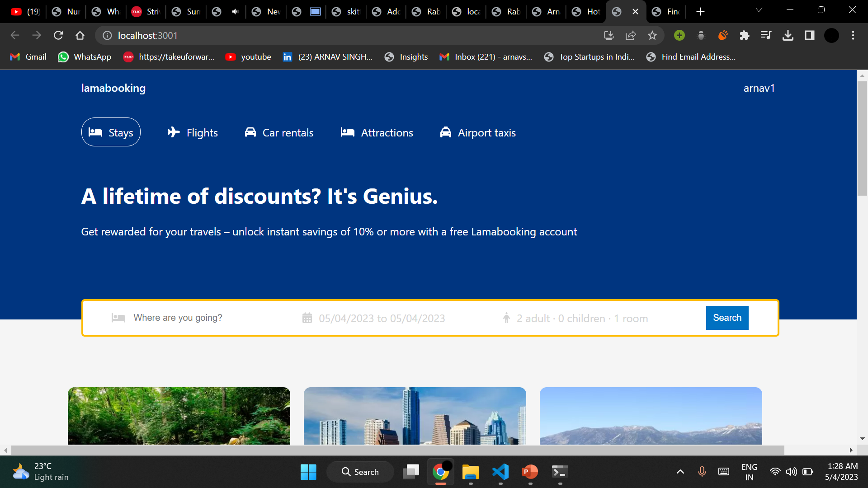Bookmark page with star icon
The height and width of the screenshot is (488, 868).
pyautogui.click(x=652, y=35)
